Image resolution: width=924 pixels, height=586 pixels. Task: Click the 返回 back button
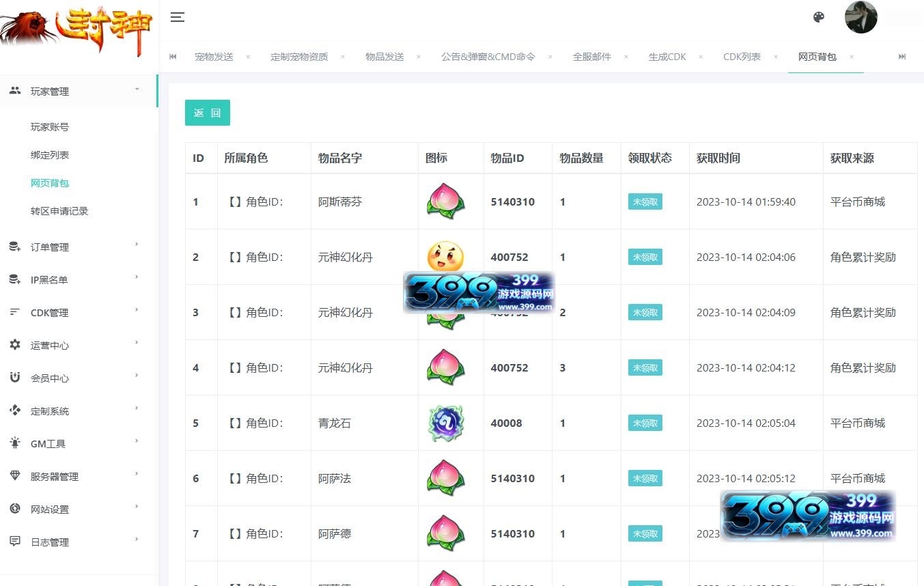click(x=208, y=113)
